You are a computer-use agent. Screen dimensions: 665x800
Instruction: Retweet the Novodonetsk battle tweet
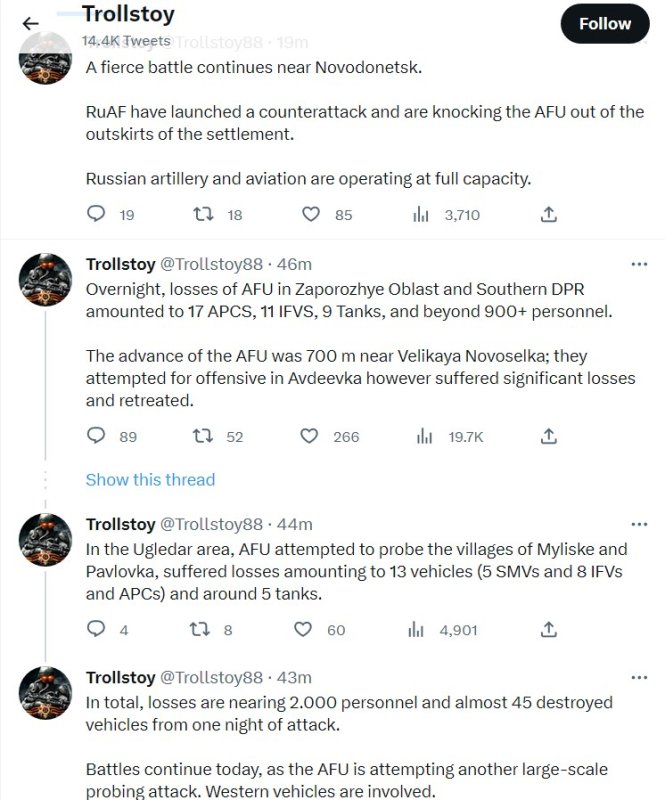[x=202, y=214]
